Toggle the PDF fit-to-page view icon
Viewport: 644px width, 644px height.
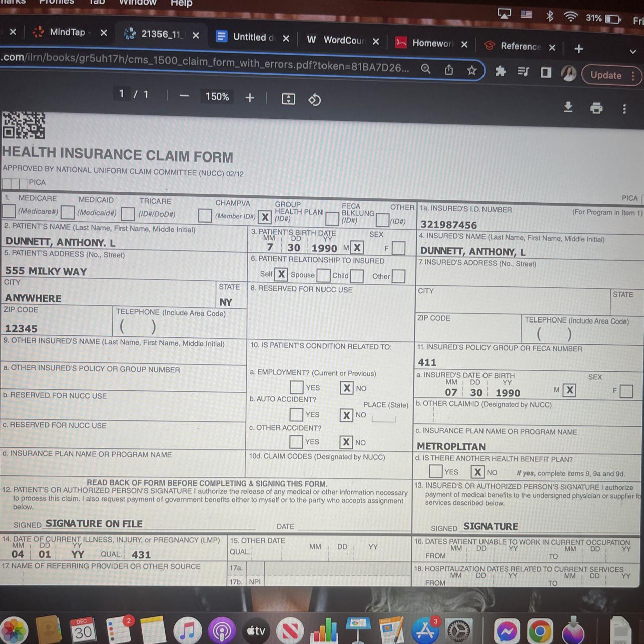pos(288,99)
